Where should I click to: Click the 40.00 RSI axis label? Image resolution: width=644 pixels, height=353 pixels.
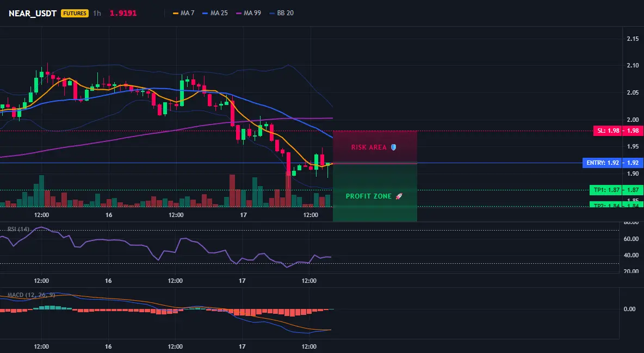[631, 255]
